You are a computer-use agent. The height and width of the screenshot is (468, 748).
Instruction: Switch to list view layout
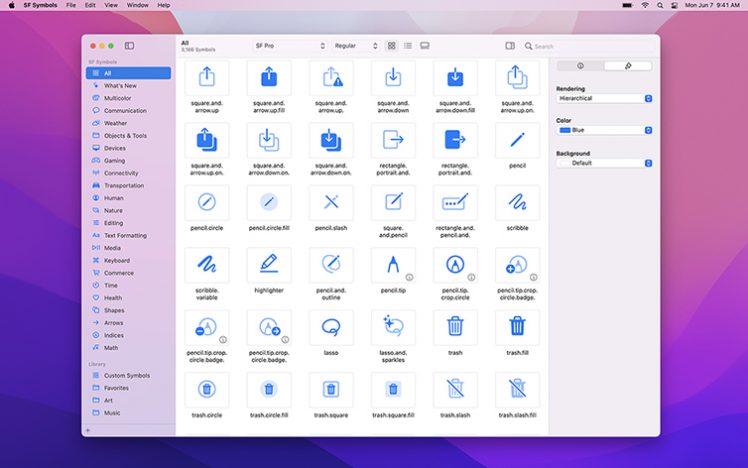point(408,46)
